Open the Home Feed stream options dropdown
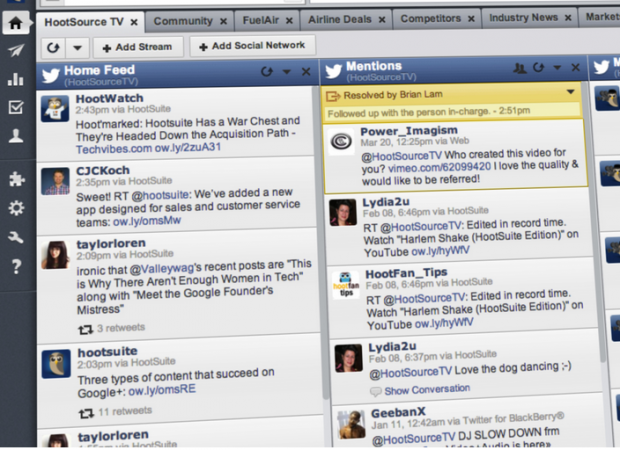Screen dimensions: 620x450 [x=287, y=72]
